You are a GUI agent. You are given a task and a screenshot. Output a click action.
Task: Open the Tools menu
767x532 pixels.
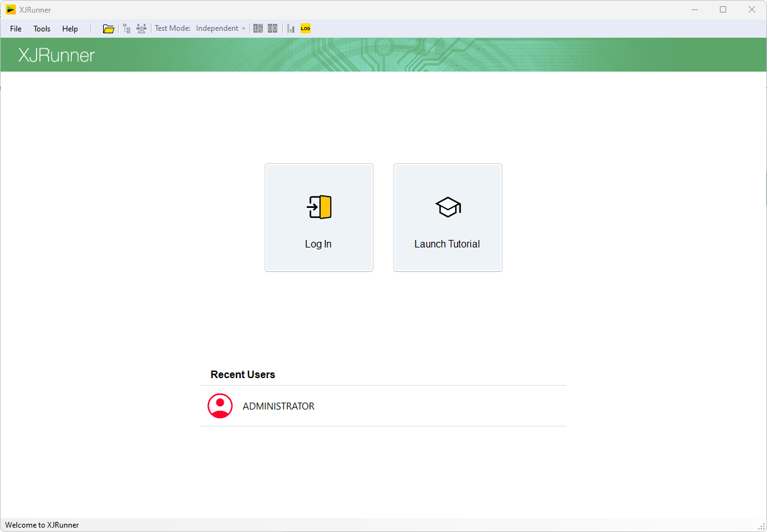coord(42,29)
